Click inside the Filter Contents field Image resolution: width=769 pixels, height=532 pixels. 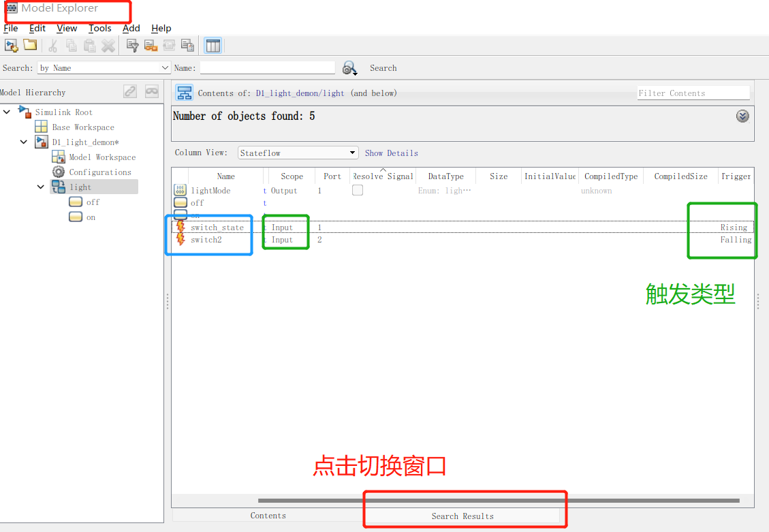point(692,93)
